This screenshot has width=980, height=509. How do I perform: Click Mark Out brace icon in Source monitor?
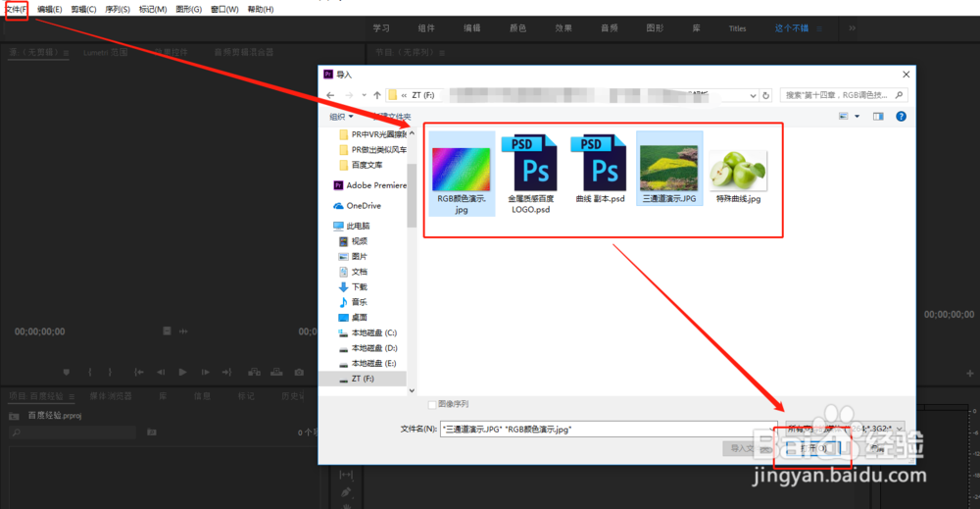click(110, 372)
